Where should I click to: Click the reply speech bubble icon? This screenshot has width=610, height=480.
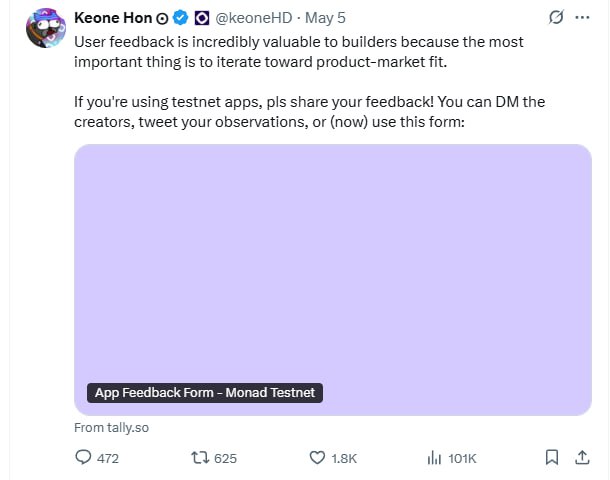coord(83,457)
